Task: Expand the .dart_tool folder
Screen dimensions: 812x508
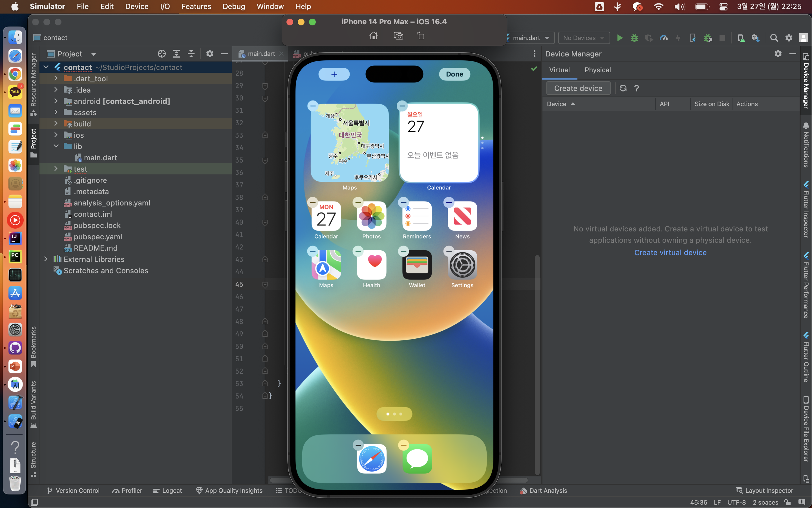Action: point(56,78)
